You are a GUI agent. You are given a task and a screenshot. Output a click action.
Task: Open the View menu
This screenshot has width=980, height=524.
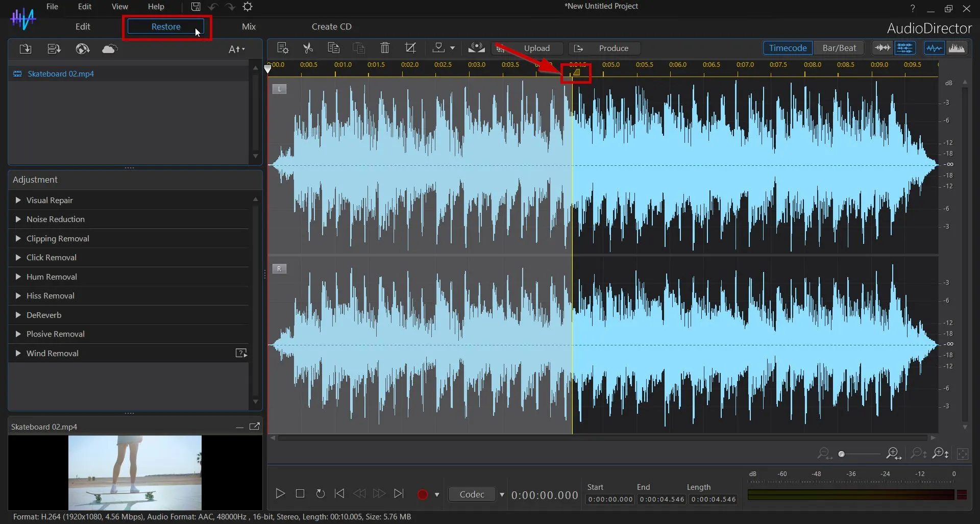coord(119,7)
